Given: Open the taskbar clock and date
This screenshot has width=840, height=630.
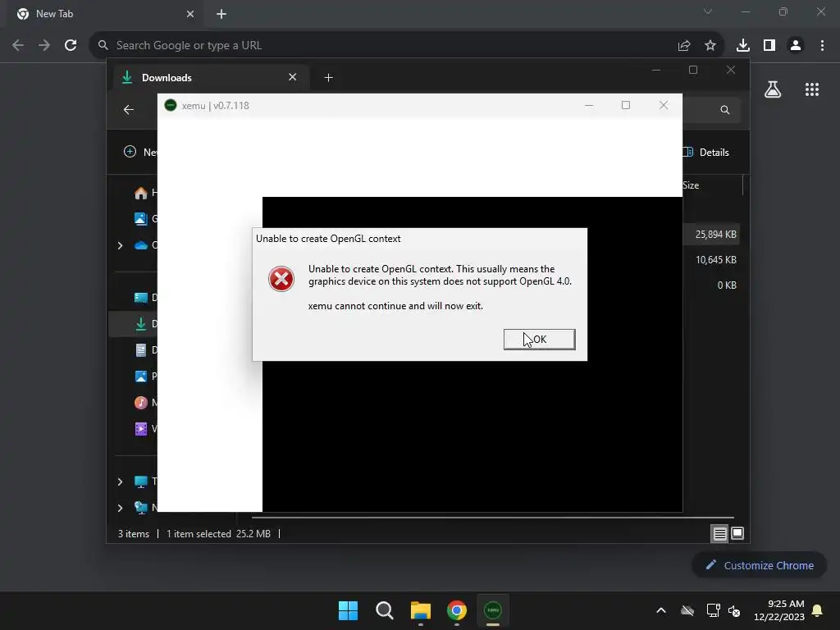Looking at the screenshot, I should coord(779,610).
